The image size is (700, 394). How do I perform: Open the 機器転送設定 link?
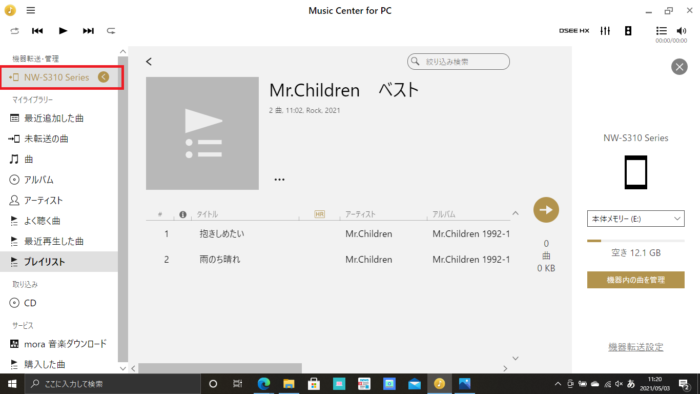click(x=635, y=347)
